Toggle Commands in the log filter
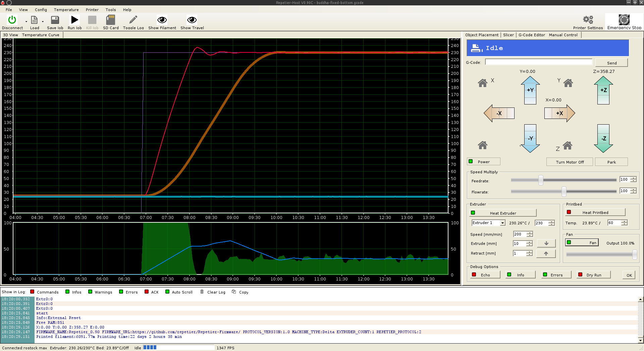The height and width of the screenshot is (351, 644). (33, 292)
